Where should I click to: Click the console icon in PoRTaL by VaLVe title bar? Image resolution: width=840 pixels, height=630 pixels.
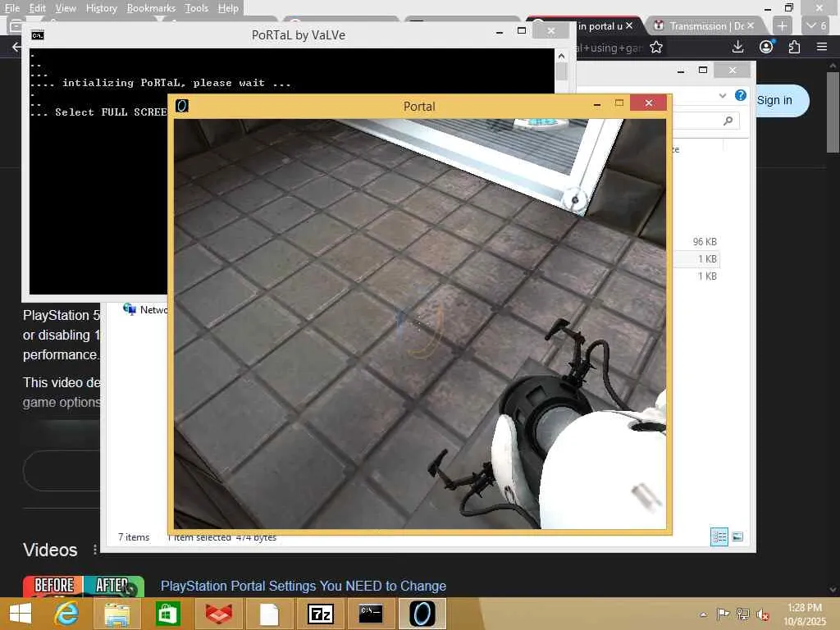(38, 35)
